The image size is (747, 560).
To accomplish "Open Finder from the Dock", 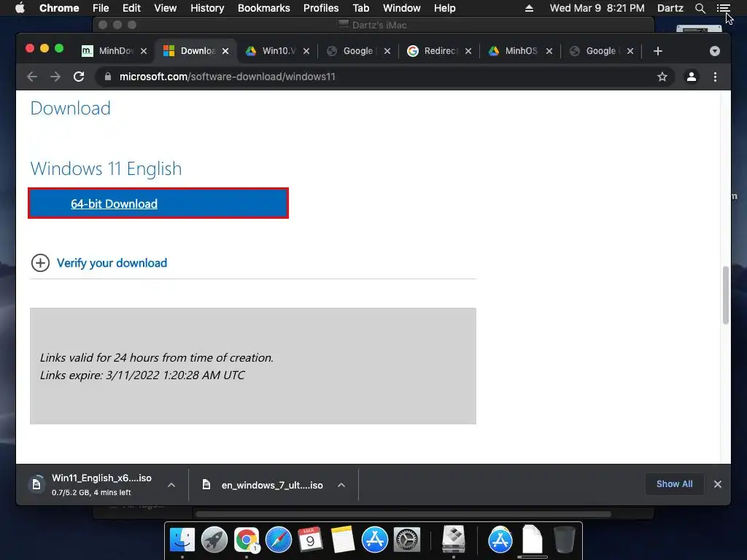I will [182, 540].
